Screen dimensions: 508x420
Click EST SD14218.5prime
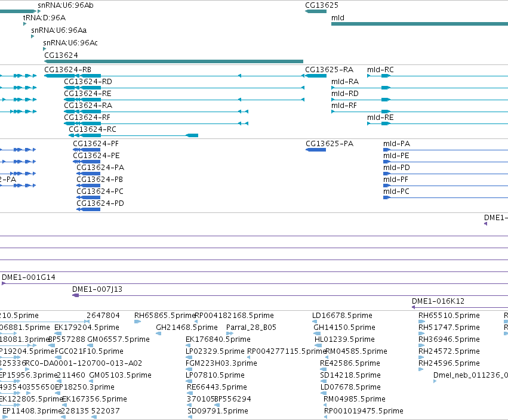[x=350, y=376]
